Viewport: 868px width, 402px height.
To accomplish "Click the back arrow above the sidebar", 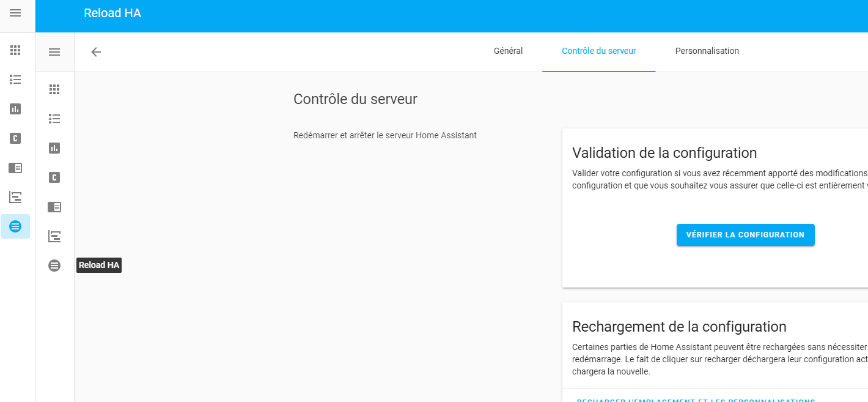I will point(96,52).
